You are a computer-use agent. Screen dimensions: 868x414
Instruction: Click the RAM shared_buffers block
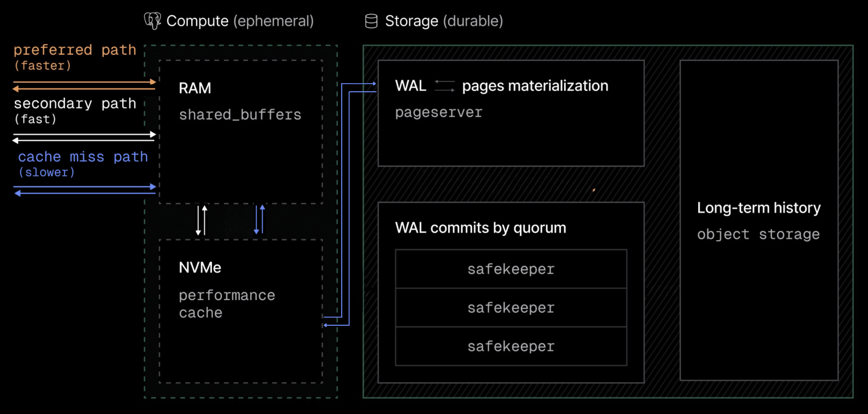241,132
